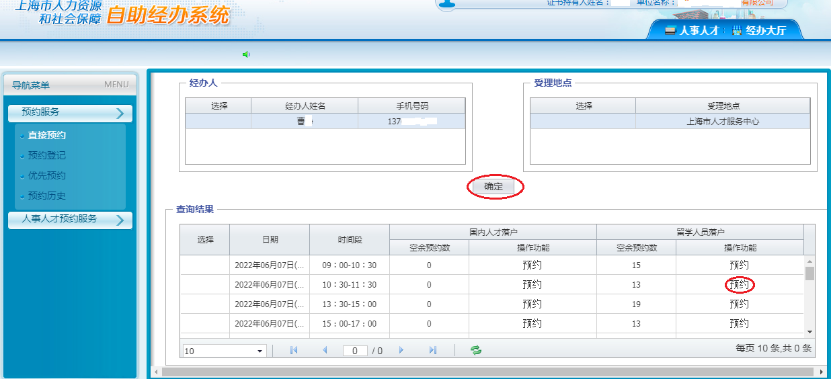Click the results table vertical scrollbar
Screen dimensions: 831x379
pos(809,296)
